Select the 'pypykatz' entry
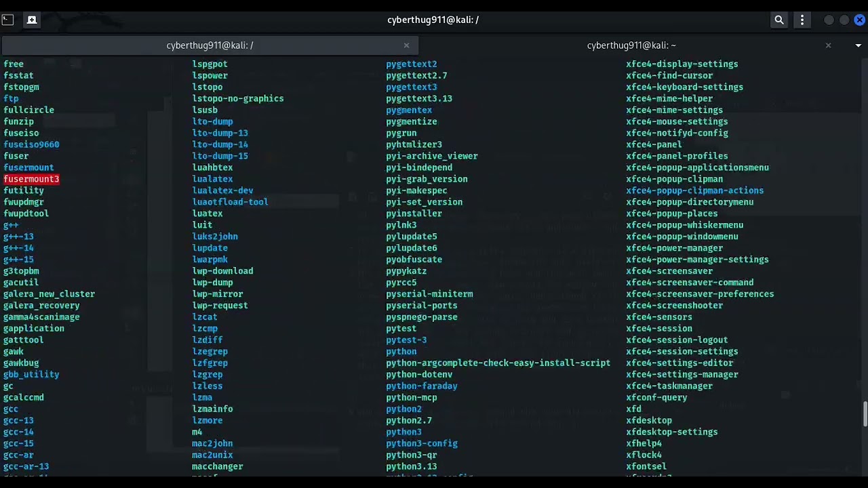The image size is (868, 488). 406,271
